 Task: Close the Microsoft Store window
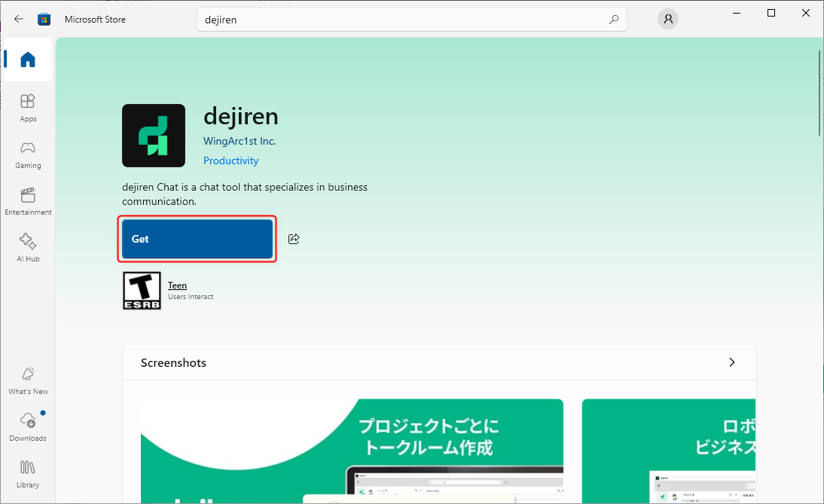pyautogui.click(x=806, y=13)
